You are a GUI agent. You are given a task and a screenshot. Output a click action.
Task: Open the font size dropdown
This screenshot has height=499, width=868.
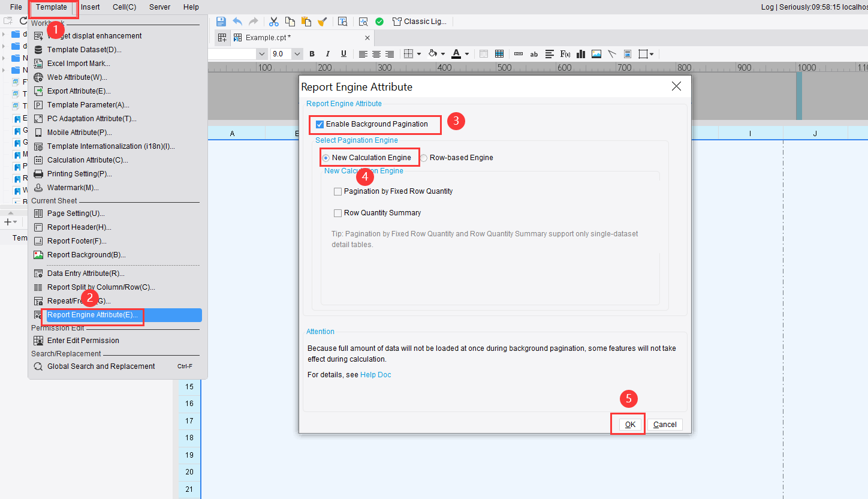point(297,53)
